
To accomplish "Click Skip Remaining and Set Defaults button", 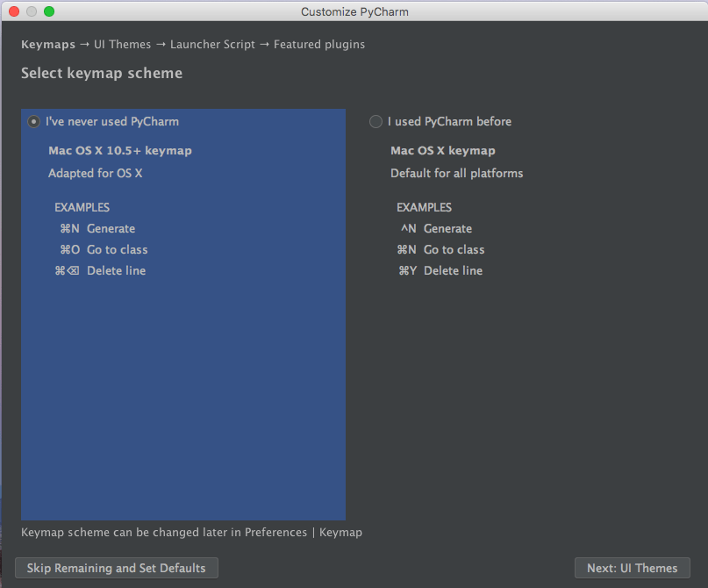I will point(117,568).
